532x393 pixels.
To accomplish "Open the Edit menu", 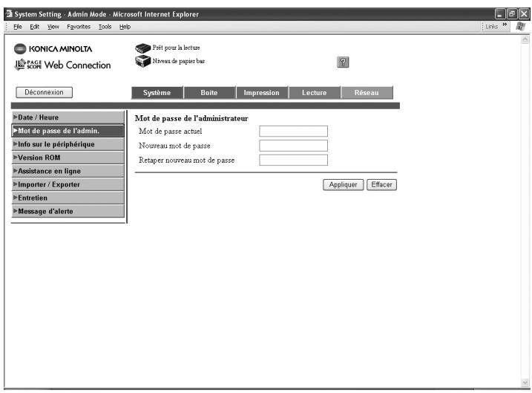I will click(x=34, y=27).
